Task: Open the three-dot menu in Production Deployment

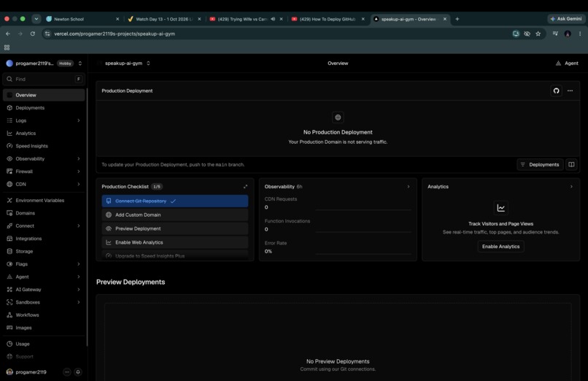Action: (x=570, y=91)
